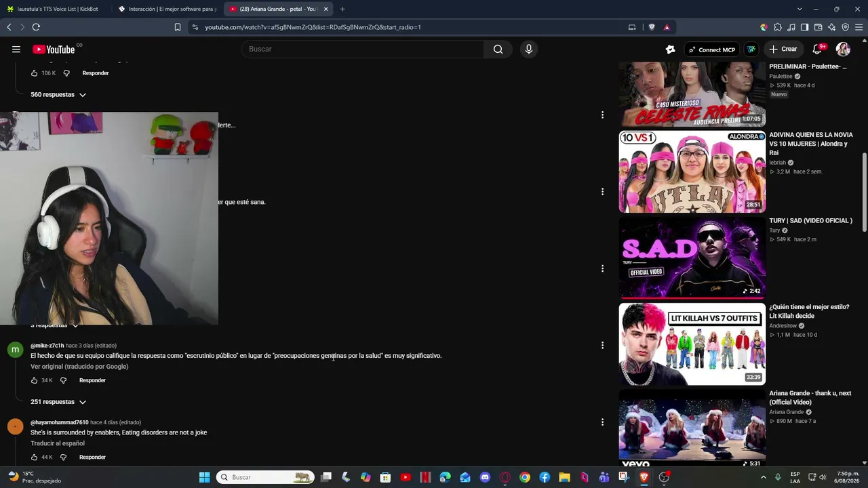
Task: Open the S.A.D Official Video thumbnail
Action: coord(692,258)
